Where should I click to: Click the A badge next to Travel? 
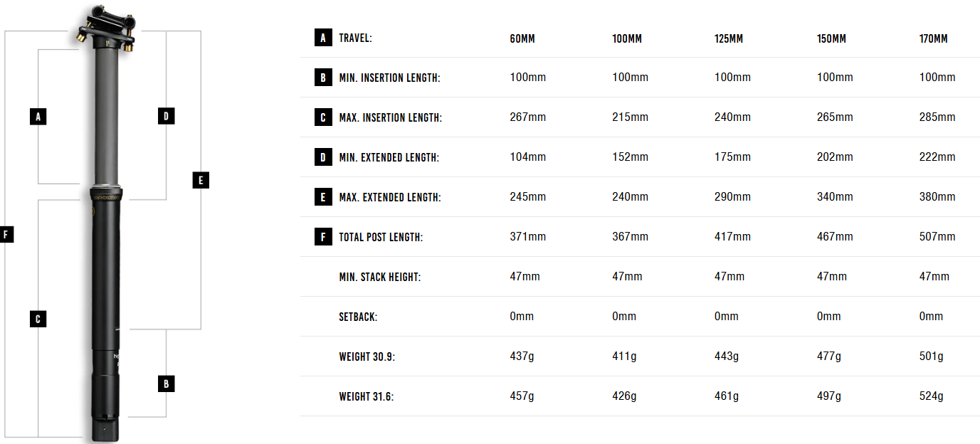coord(323,38)
